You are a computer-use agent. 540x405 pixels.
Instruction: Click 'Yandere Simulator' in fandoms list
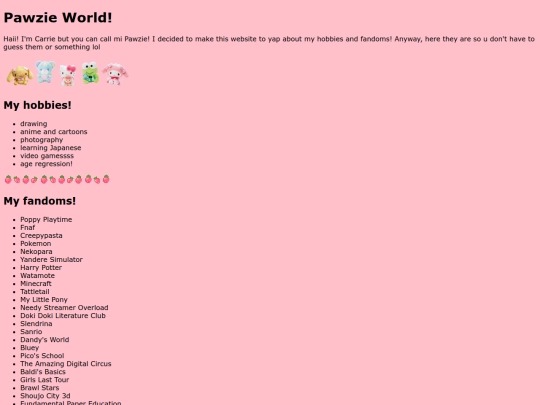[x=51, y=259]
